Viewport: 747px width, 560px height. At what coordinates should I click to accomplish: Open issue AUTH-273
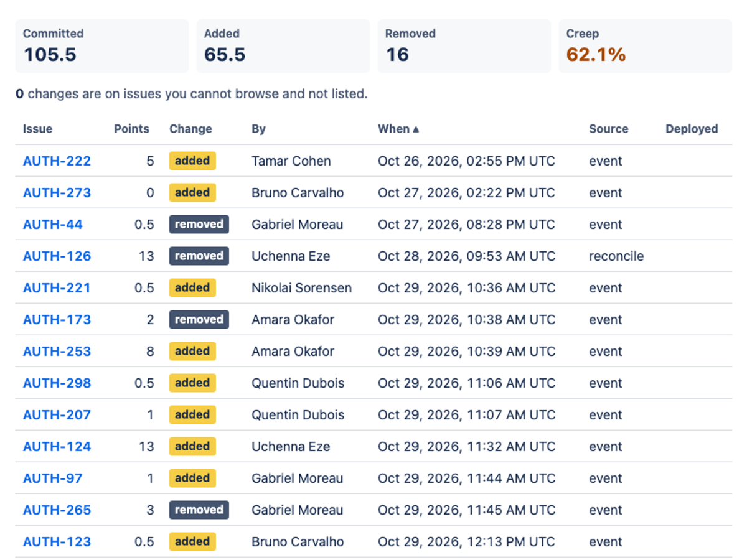point(57,193)
